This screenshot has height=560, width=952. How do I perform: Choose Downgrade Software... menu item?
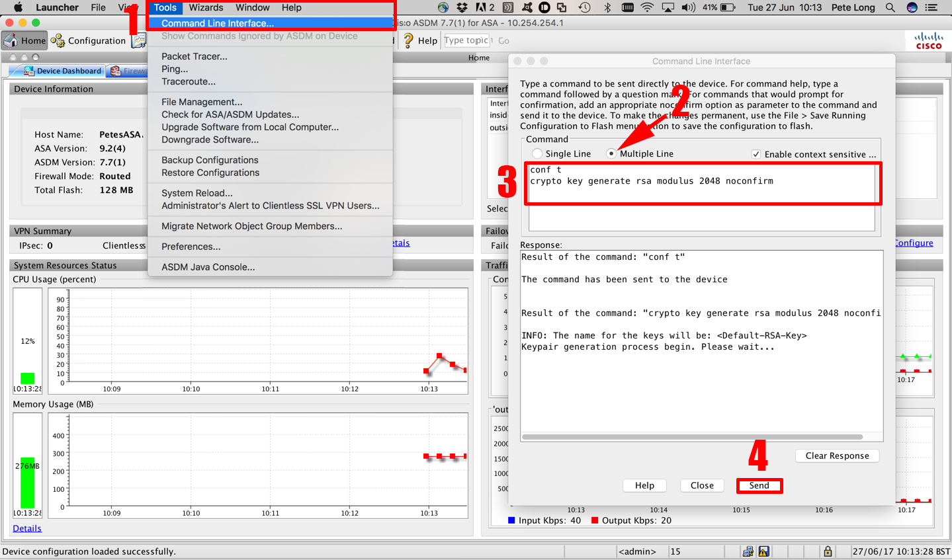click(x=270, y=140)
